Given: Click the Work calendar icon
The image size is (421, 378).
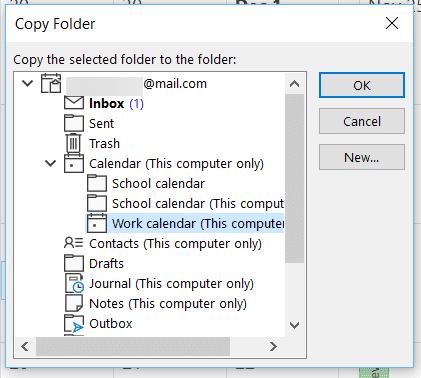Looking at the screenshot, I should click(x=97, y=223).
